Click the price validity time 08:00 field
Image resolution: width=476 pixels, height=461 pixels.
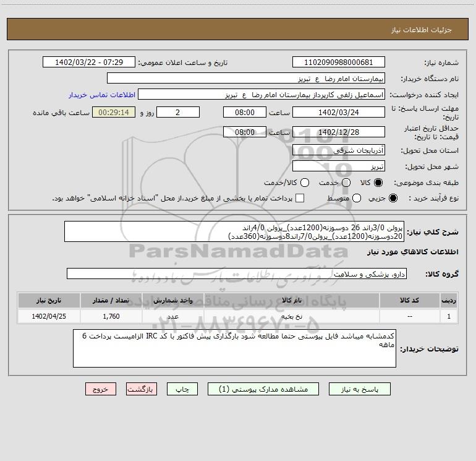(245, 132)
